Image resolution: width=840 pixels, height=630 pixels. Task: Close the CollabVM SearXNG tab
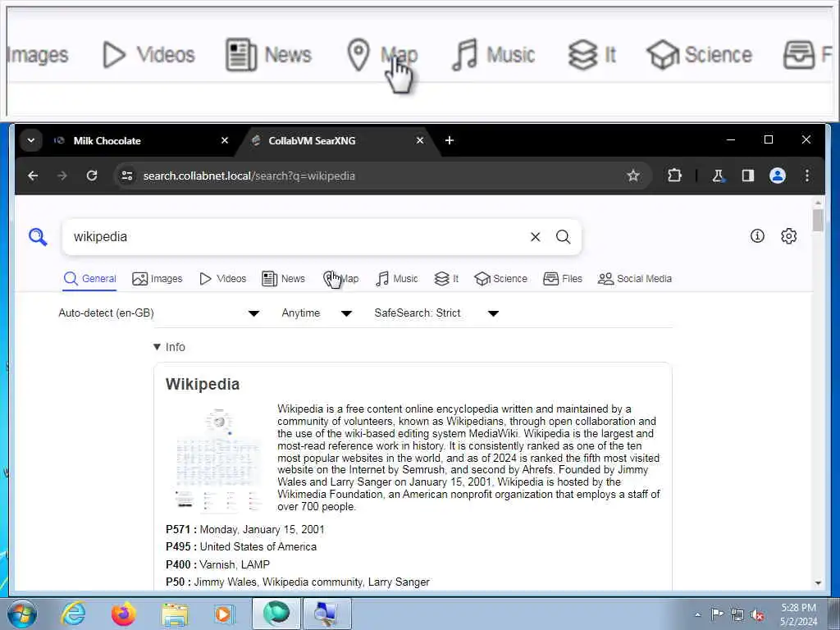click(x=420, y=140)
